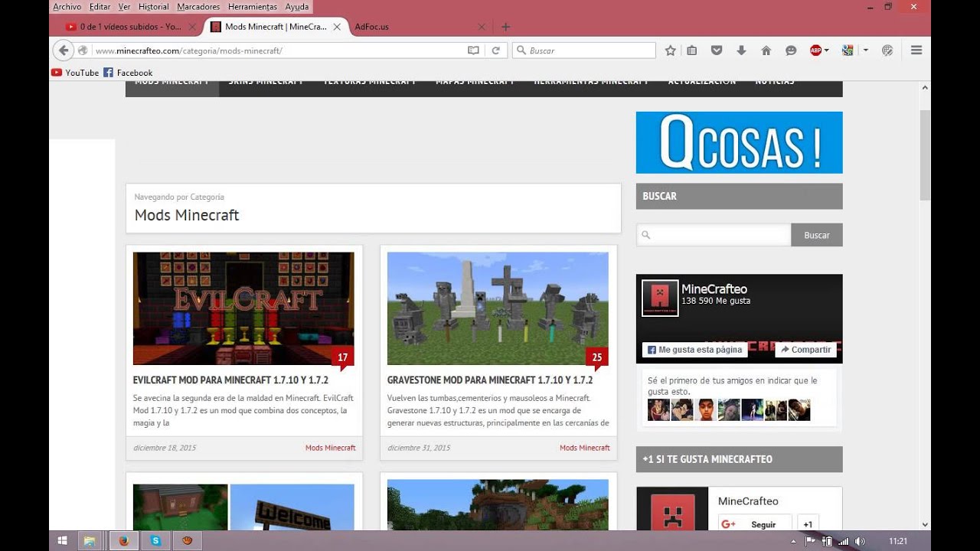Click the taskbar clock 11:21

coord(898,541)
